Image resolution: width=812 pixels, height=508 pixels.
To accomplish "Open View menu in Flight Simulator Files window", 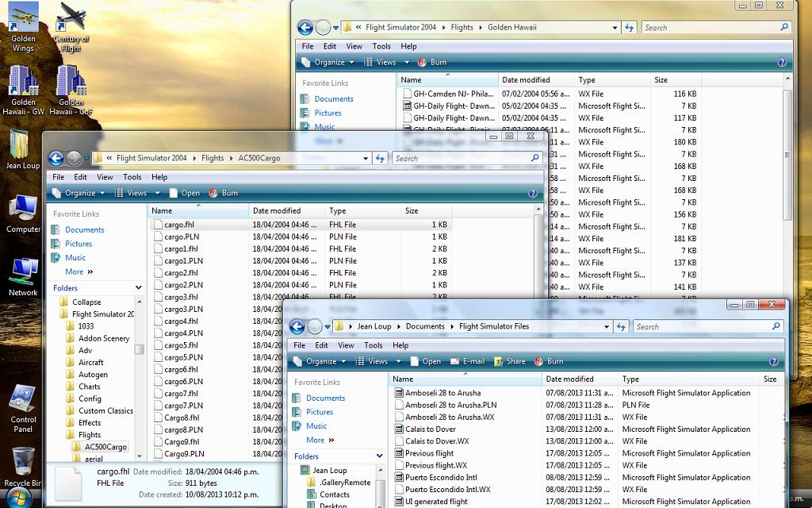I will tap(346, 345).
